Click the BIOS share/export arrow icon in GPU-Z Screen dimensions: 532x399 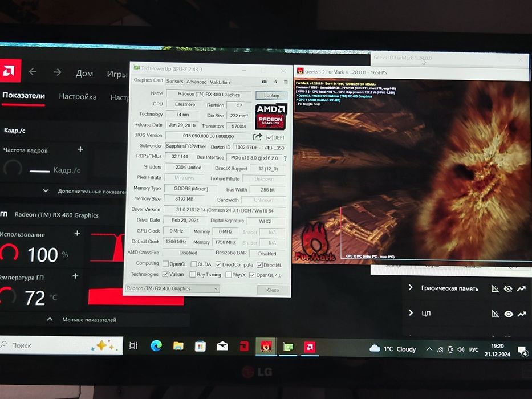click(x=258, y=137)
